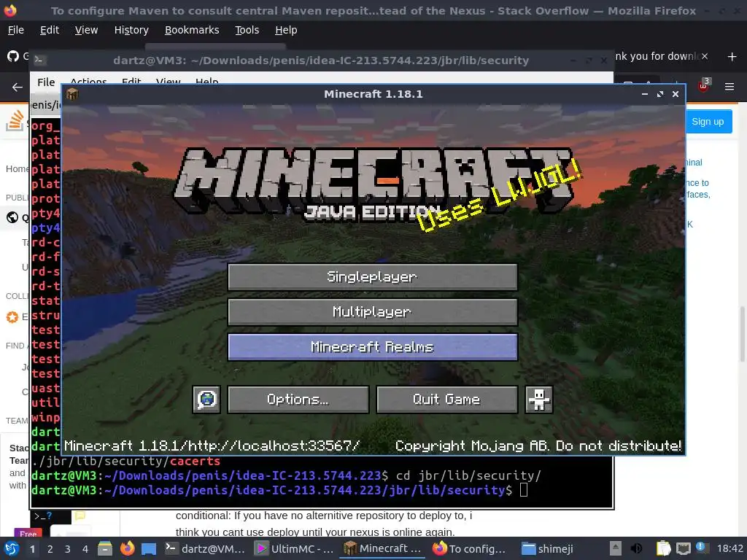Screen dimensions: 747x560
Task: Close the 'Thank you for downloading' Firefox tab
Action: (x=705, y=56)
